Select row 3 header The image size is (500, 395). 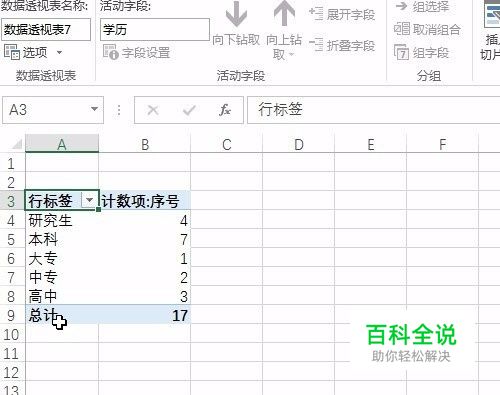pyautogui.click(x=12, y=201)
